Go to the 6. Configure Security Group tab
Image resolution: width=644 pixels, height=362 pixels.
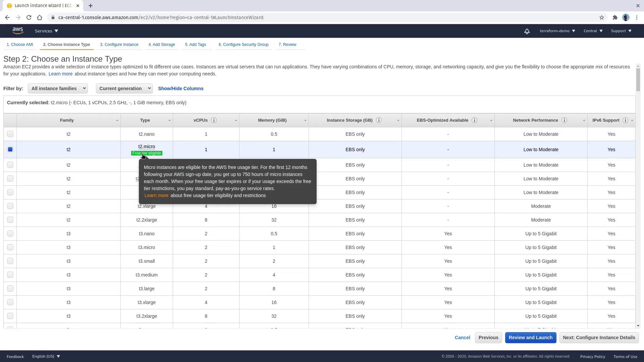244,45
